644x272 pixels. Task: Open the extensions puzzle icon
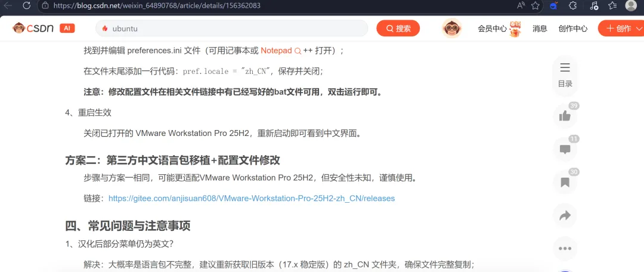pos(573,5)
